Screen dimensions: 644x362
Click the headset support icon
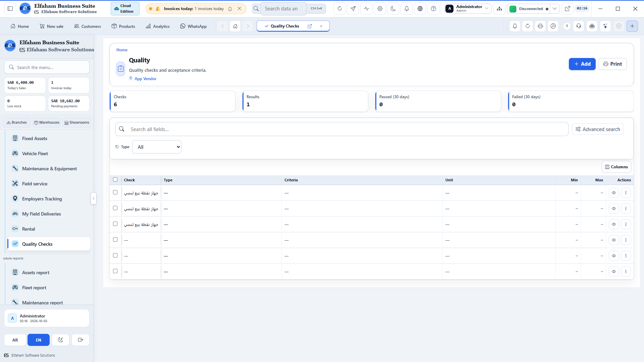(579, 26)
